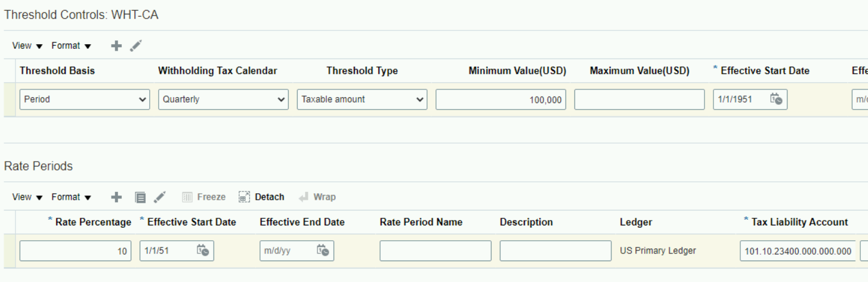Click the list icon in Rate Periods toolbar
The width and height of the screenshot is (868, 282).
click(x=140, y=197)
